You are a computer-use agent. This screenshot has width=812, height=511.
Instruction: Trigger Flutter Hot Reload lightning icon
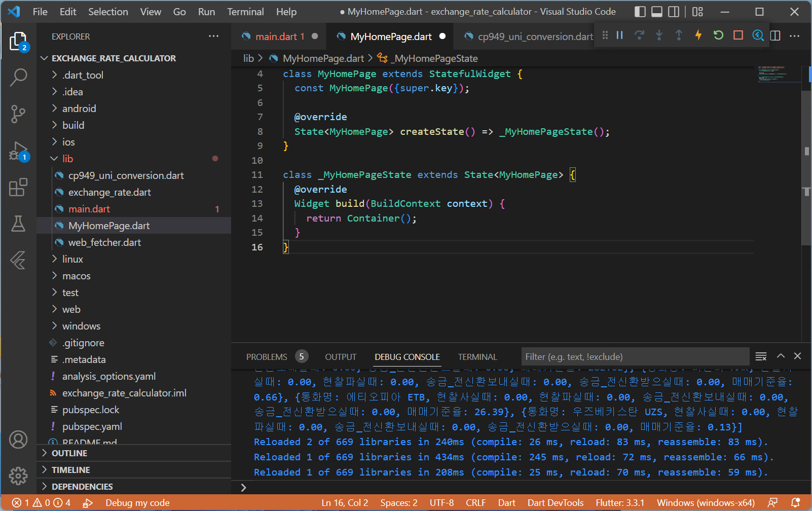click(x=698, y=35)
